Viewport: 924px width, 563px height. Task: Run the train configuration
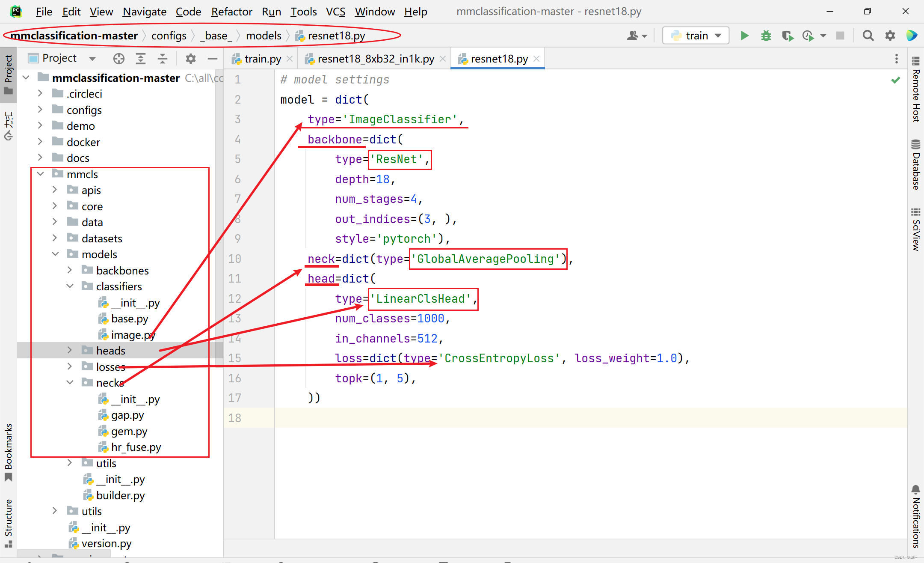tap(744, 36)
